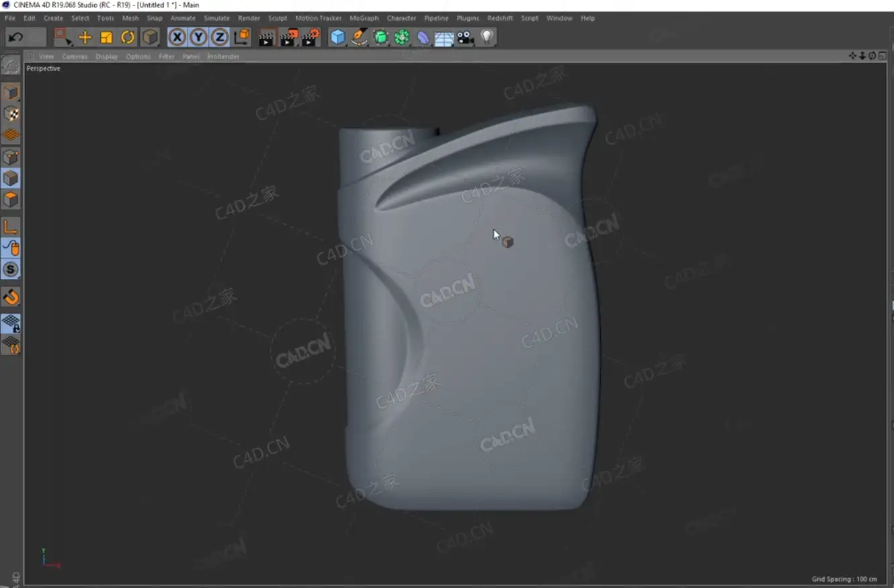Viewport: 894px width, 588px height.
Task: Open the green Array modeling icon
Action: click(402, 37)
